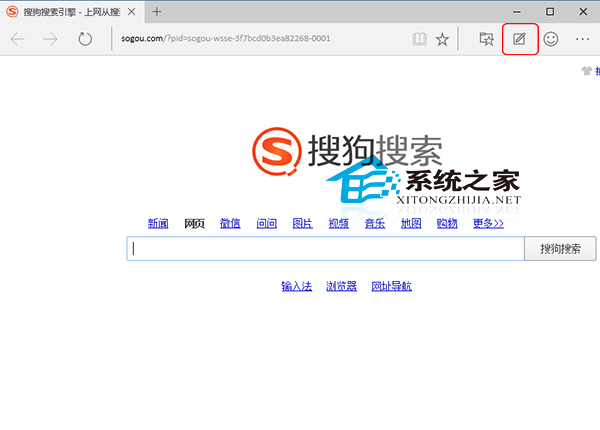This screenshot has height=430, width=600.
Task: Maximize the browser window
Action: 550,12
